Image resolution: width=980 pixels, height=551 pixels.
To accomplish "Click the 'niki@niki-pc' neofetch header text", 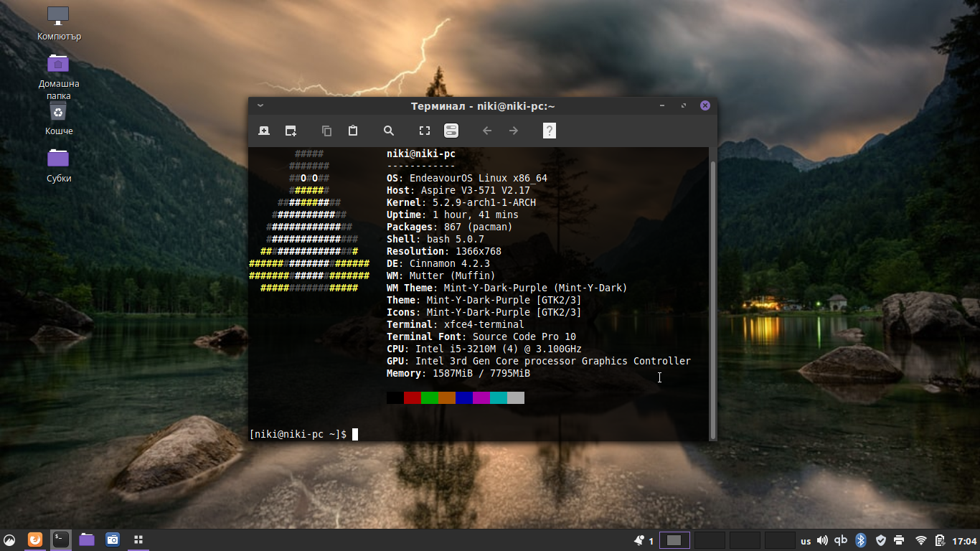I will 421,154.
